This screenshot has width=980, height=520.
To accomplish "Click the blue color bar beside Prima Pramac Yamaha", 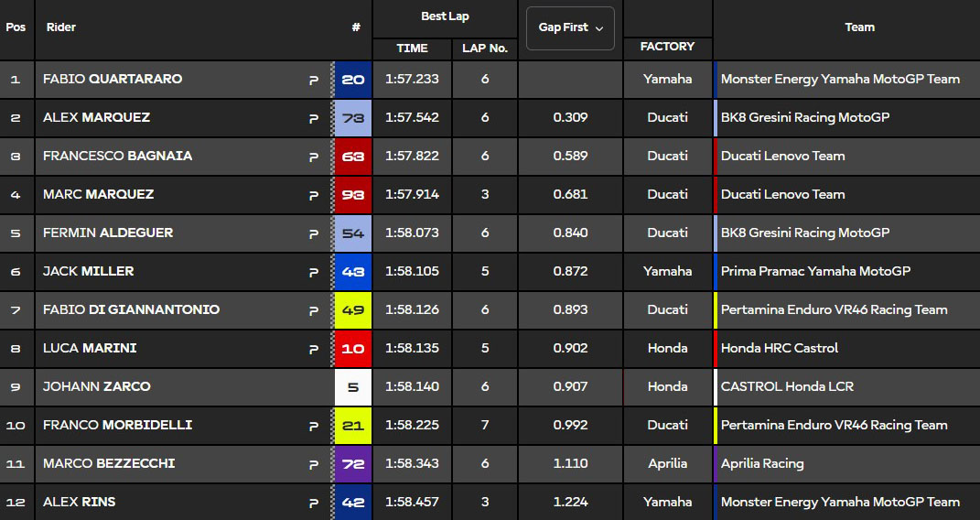I will click(715, 272).
